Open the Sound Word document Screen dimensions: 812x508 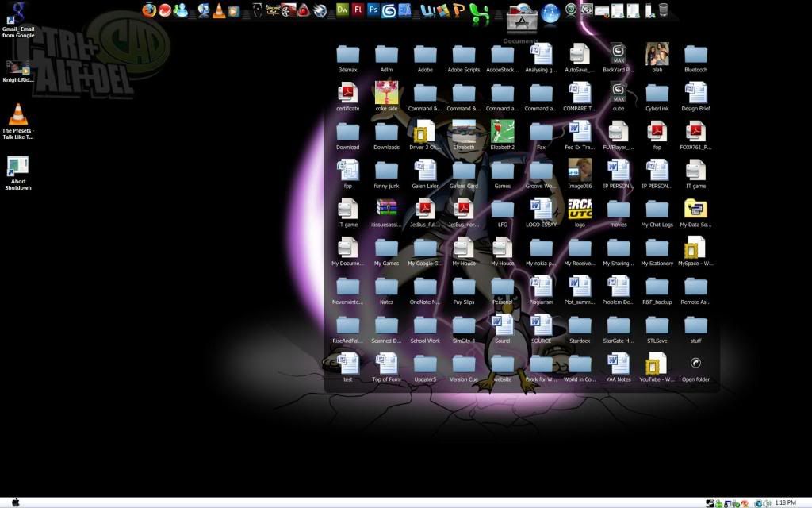502,329
